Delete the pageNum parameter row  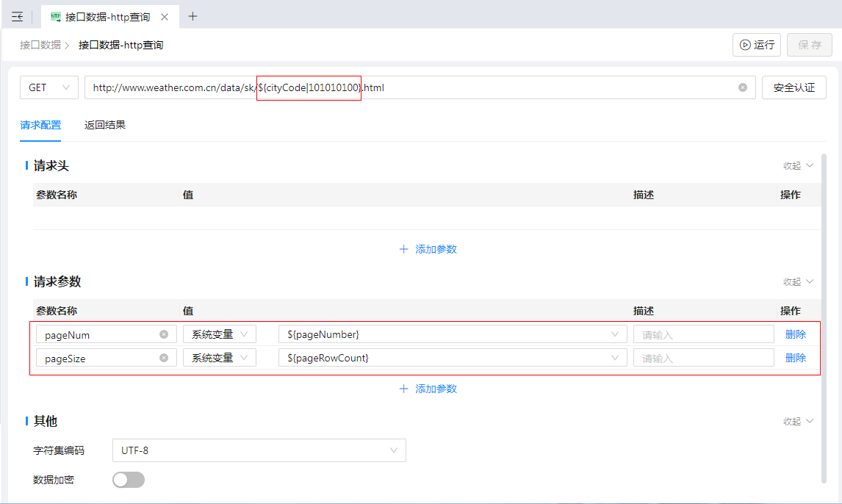[x=795, y=334]
